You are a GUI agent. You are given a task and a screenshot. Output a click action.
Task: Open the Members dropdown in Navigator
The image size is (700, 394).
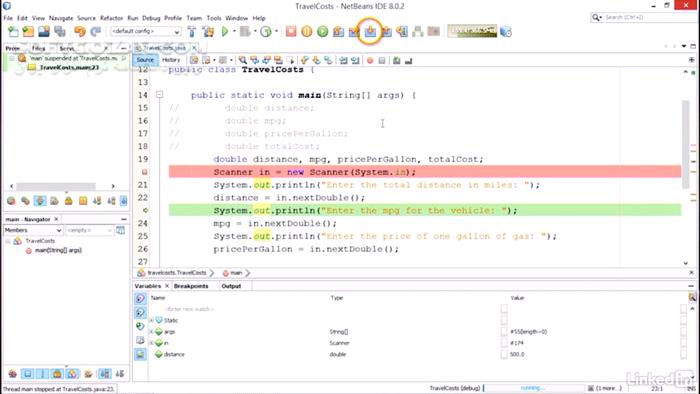click(33, 230)
